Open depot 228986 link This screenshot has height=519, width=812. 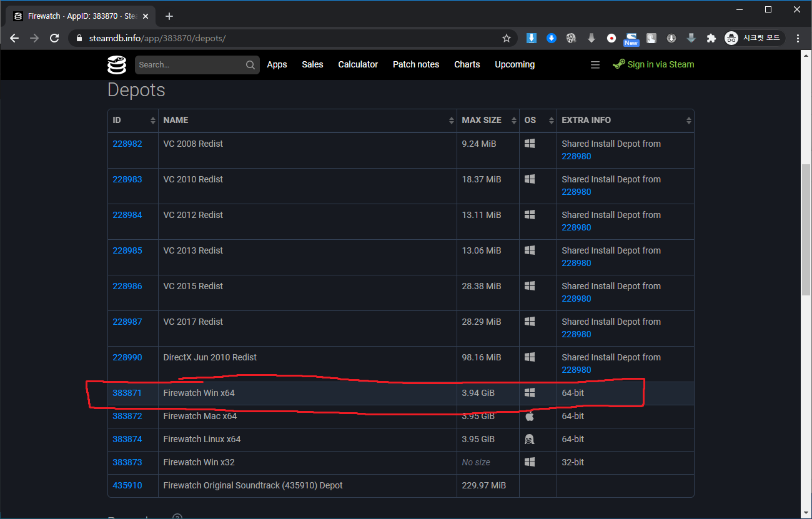pyautogui.click(x=127, y=286)
